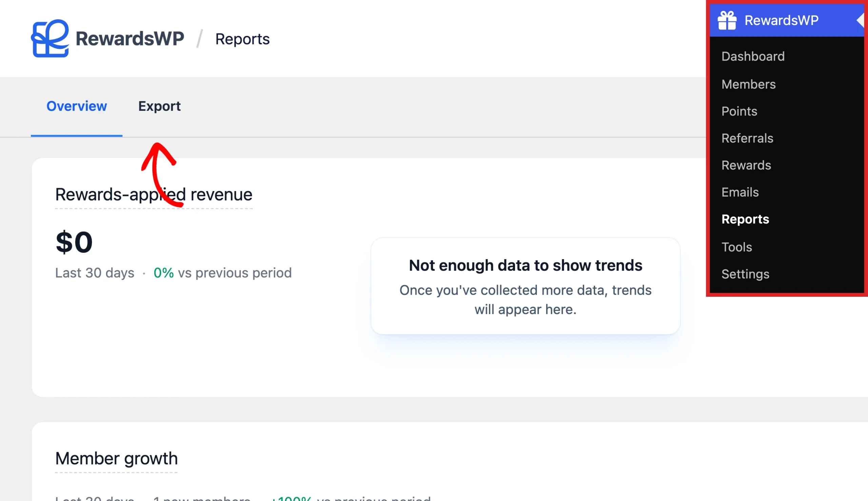Switch to the Overview tab

pos(76,106)
